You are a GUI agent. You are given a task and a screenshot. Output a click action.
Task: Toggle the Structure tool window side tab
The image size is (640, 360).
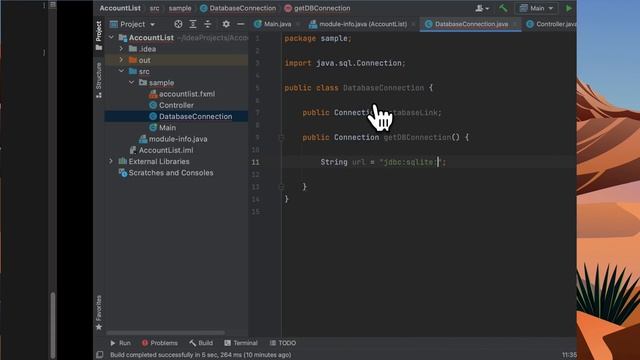click(99, 80)
